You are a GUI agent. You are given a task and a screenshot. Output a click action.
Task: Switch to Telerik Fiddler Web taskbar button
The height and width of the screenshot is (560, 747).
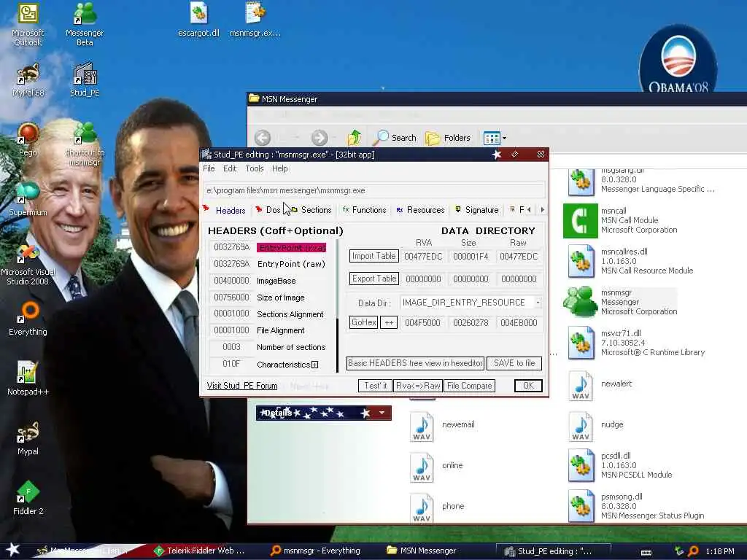click(200, 551)
